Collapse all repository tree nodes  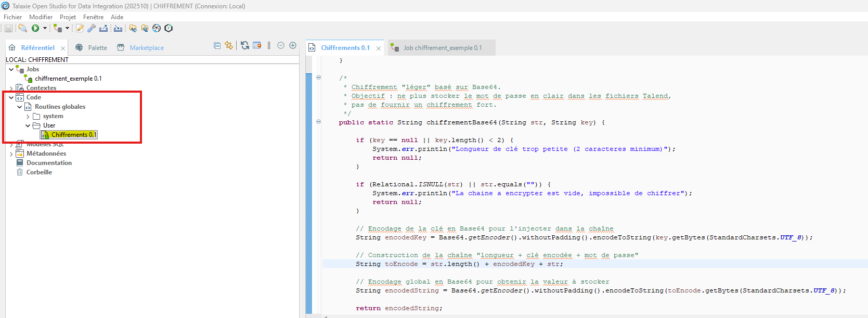217,46
